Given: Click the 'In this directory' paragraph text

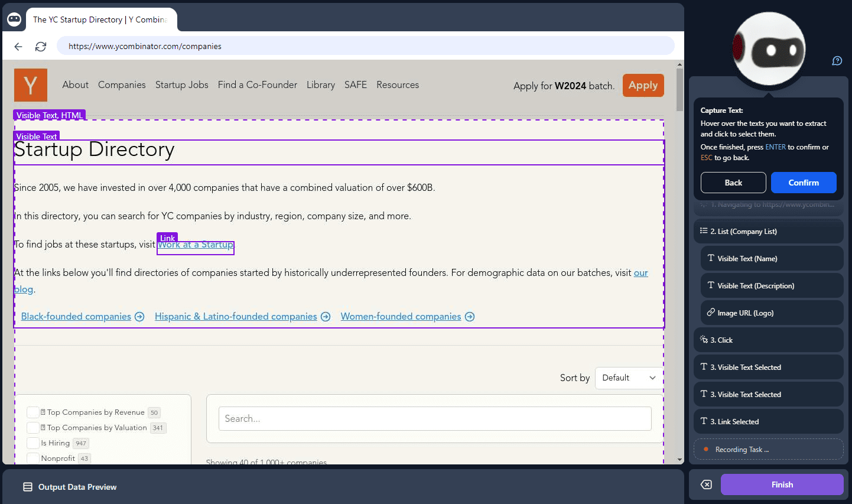Looking at the screenshot, I should [213, 216].
